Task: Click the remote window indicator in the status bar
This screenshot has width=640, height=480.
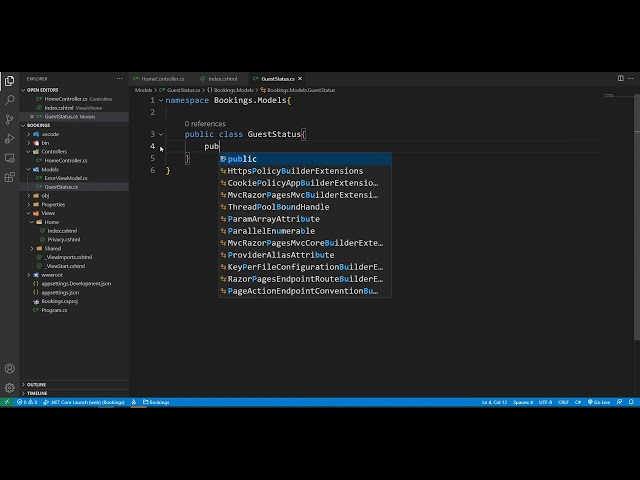Action: point(7,402)
